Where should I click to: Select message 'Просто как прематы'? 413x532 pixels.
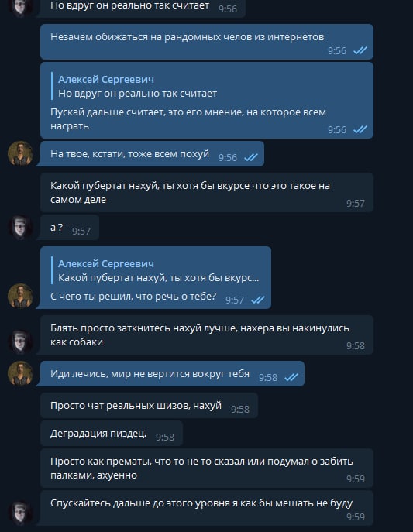coord(207,469)
